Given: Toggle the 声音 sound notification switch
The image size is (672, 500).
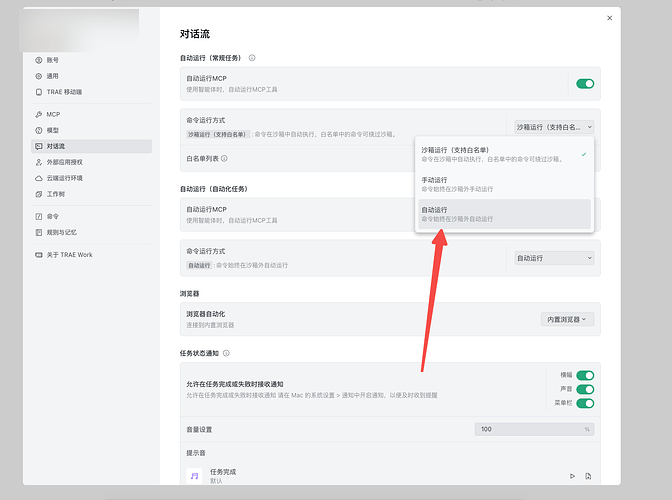Looking at the screenshot, I should (x=585, y=389).
